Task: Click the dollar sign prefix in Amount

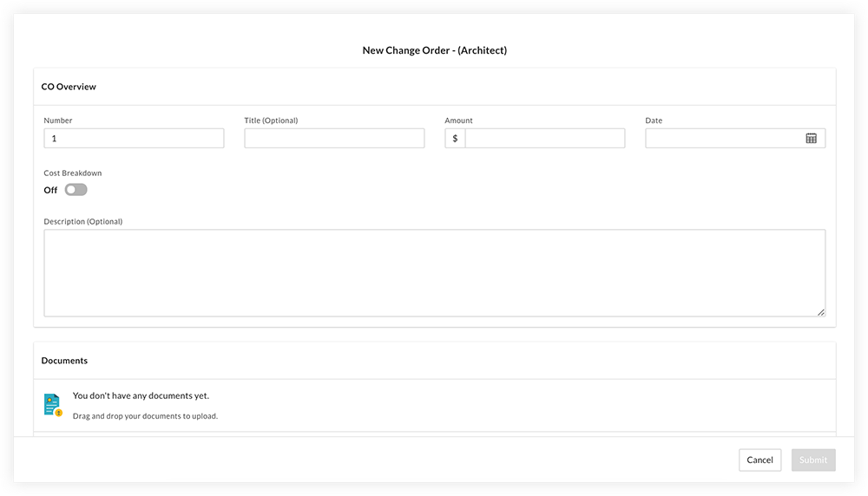Action: (x=455, y=138)
